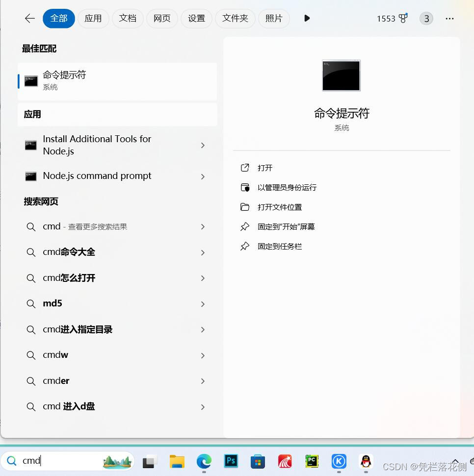Viewport: 474px width, 476px height.
Task: Click the taskbar search box containing cmd
Action: (x=67, y=461)
